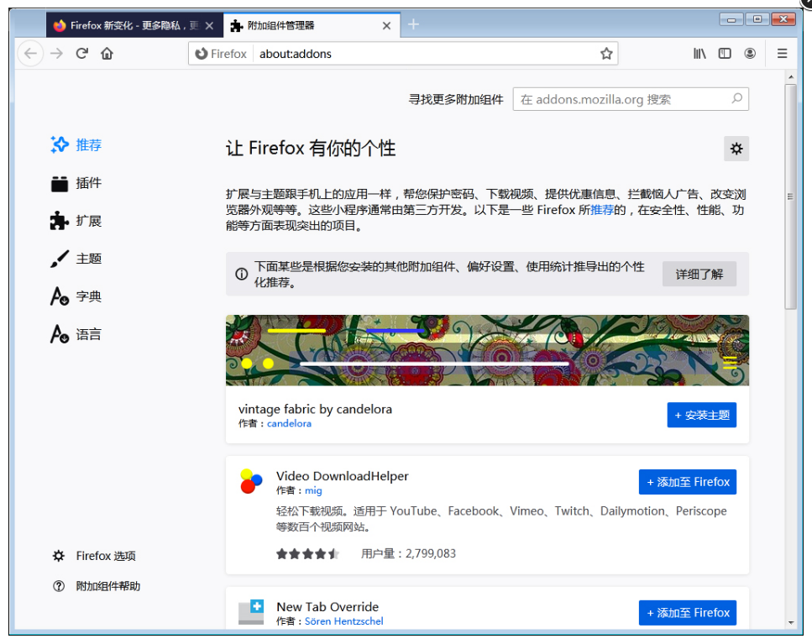Open the library panel icon
The height and width of the screenshot is (644, 812).
click(699, 53)
